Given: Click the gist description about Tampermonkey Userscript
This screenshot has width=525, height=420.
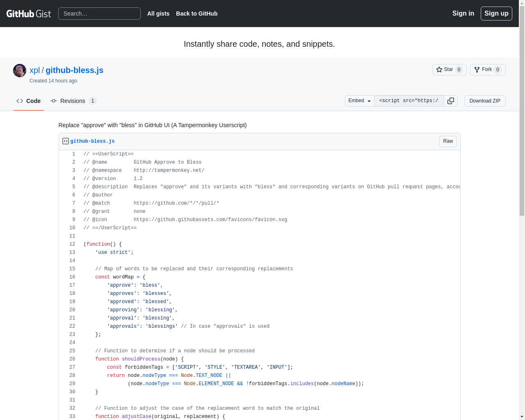Looking at the screenshot, I should tap(153, 125).
